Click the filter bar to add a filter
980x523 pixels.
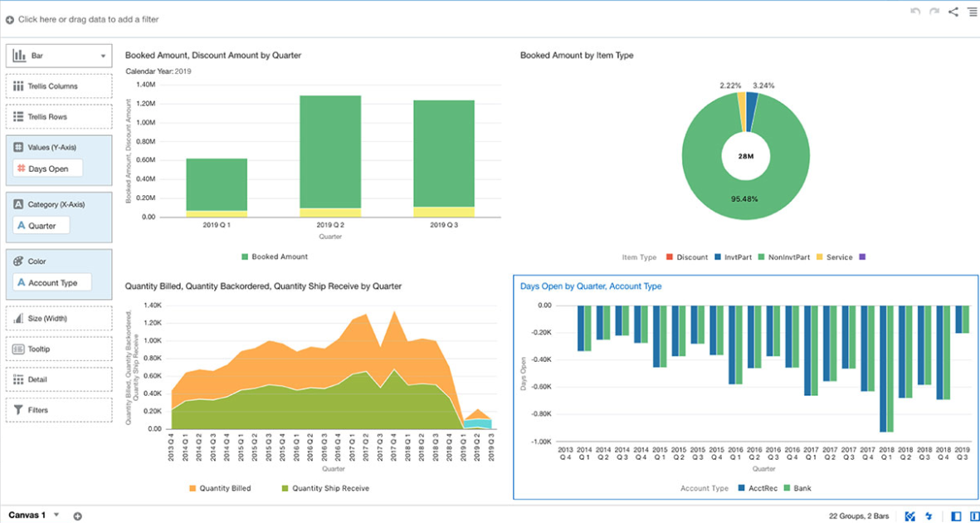(88, 19)
